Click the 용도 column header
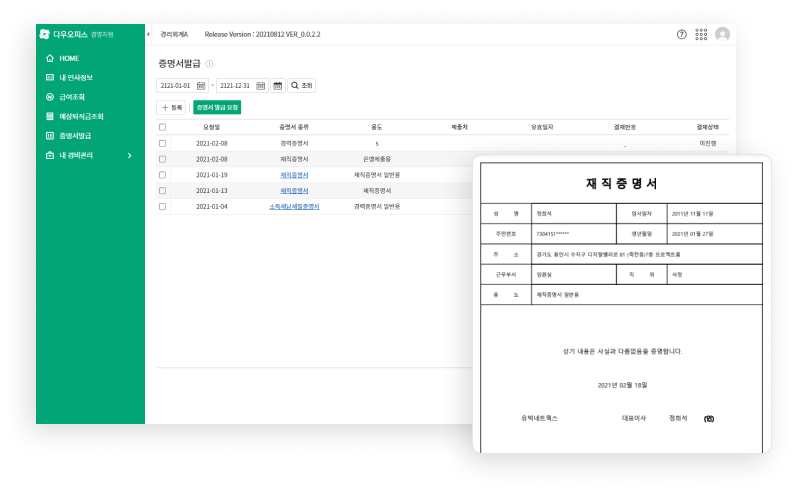This screenshot has width=797, height=491. pos(377,127)
